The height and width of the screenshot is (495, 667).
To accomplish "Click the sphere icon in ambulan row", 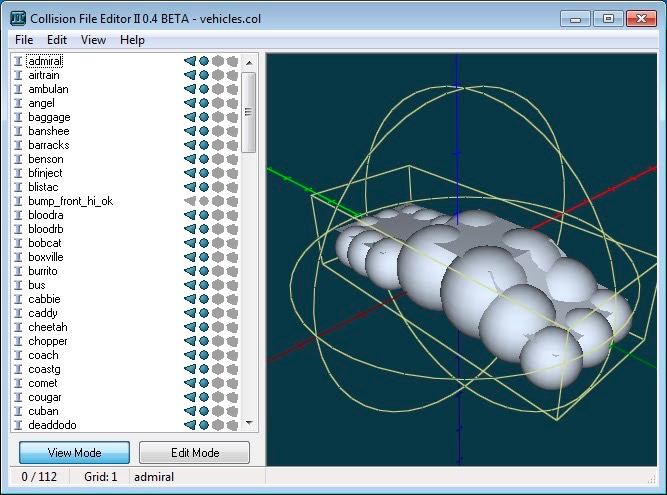I will point(204,89).
